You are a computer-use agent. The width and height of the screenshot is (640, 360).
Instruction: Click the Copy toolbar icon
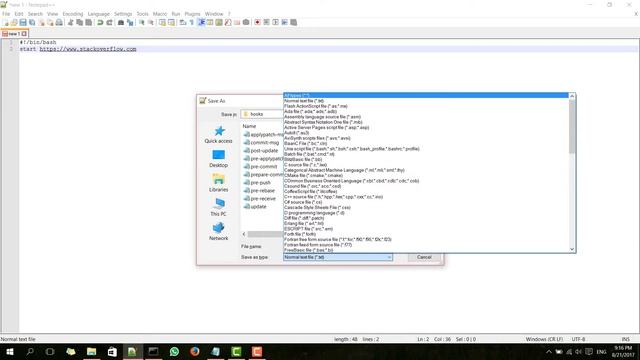click(80, 22)
